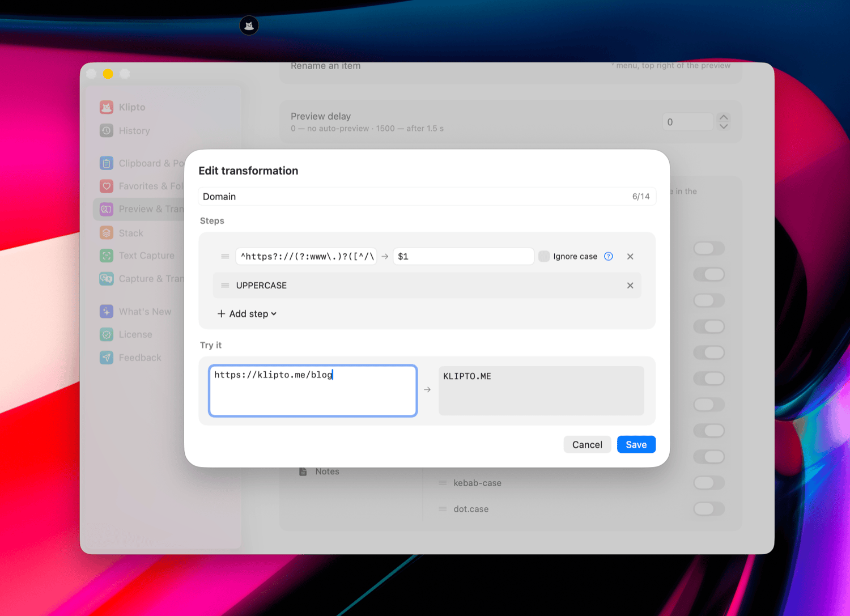Save the transformation
The image size is (850, 616).
click(x=636, y=445)
